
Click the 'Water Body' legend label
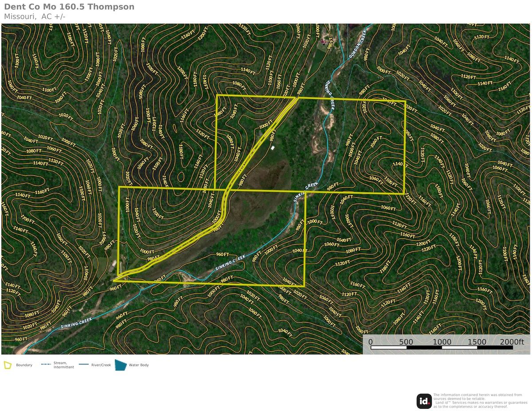point(139,365)
